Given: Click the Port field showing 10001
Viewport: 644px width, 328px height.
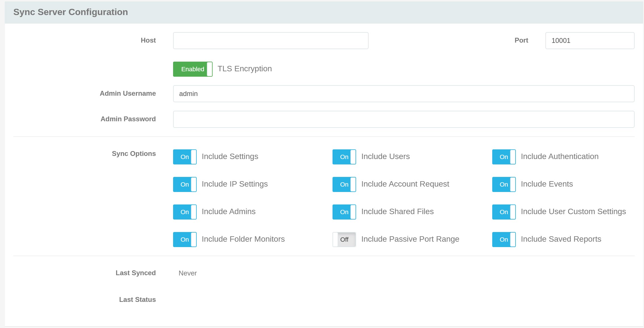Looking at the screenshot, I should (x=590, y=41).
